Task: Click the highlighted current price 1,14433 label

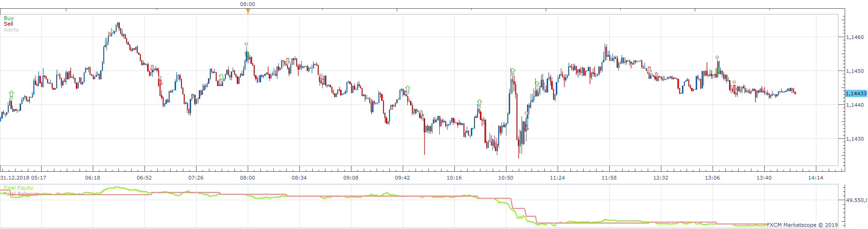Action: 856,93
